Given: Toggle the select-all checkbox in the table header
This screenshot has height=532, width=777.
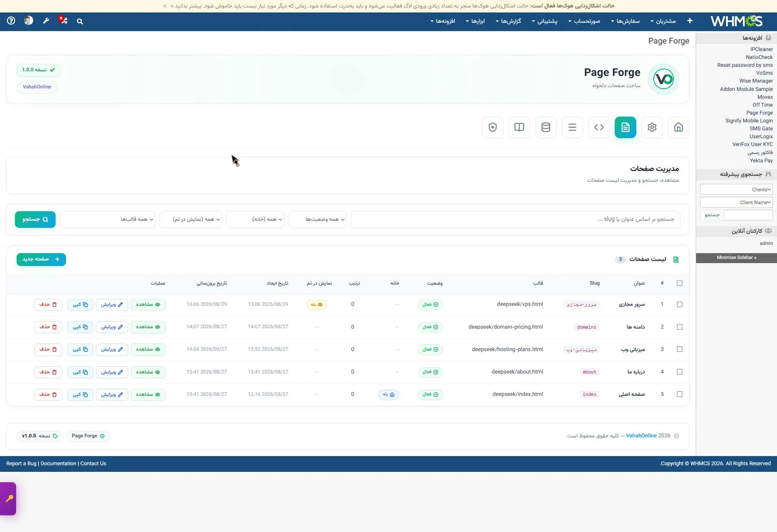Looking at the screenshot, I should point(679,283).
